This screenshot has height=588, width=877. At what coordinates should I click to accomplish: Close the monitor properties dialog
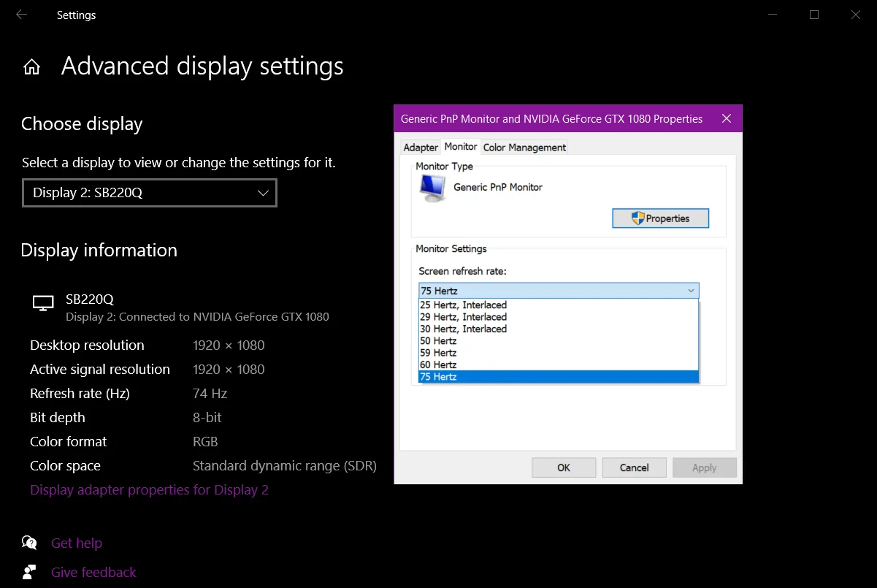[726, 118]
